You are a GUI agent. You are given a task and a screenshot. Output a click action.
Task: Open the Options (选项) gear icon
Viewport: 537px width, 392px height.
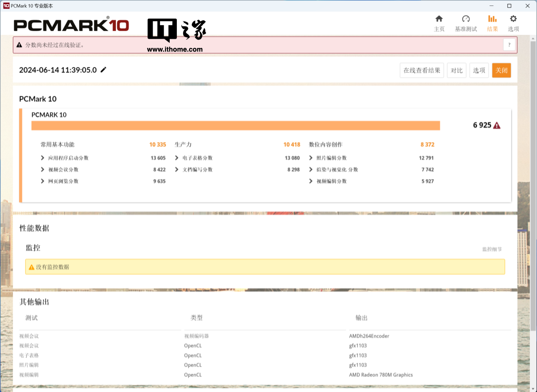(513, 19)
